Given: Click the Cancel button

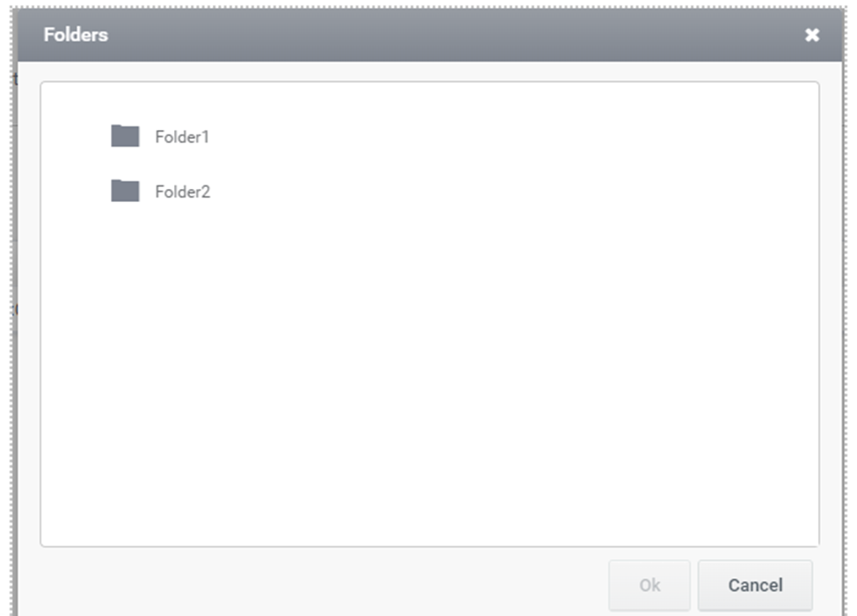Looking at the screenshot, I should tap(755, 585).
